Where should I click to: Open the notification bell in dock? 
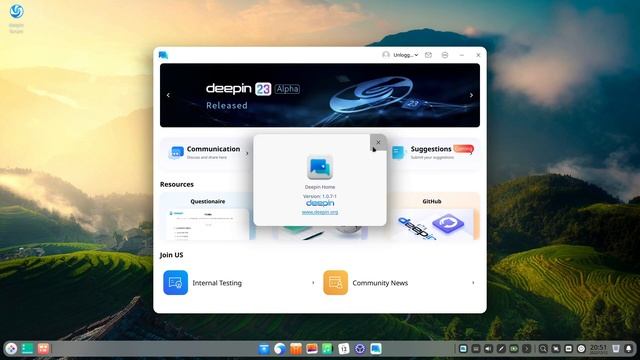coord(629,349)
